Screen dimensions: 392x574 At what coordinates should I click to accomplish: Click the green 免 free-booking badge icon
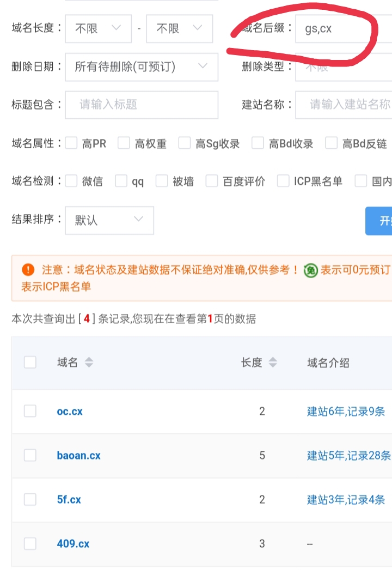pyautogui.click(x=310, y=270)
